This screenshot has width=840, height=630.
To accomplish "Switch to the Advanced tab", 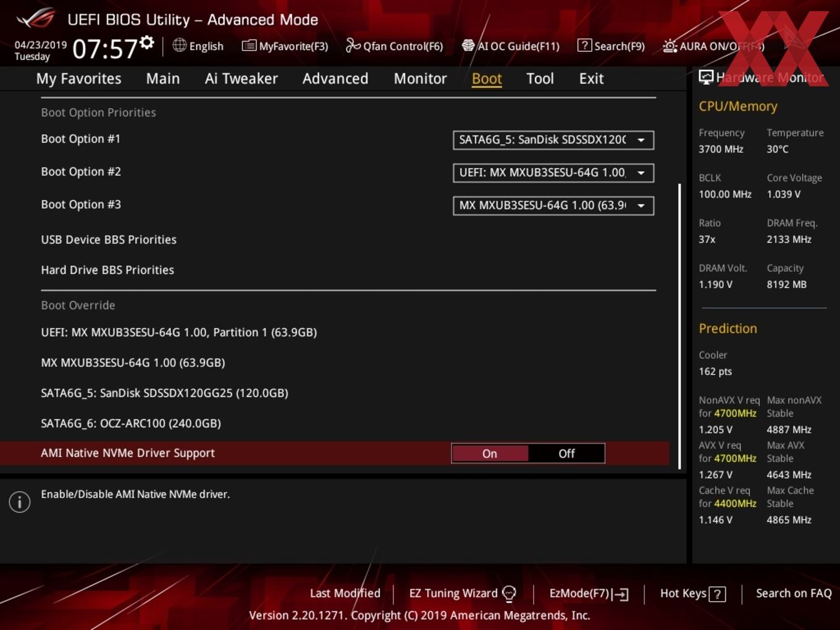I will point(335,78).
